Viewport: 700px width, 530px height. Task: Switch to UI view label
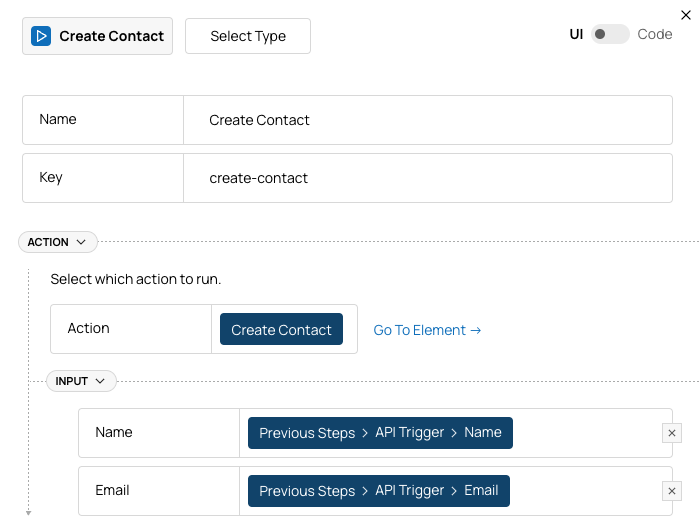pos(576,34)
